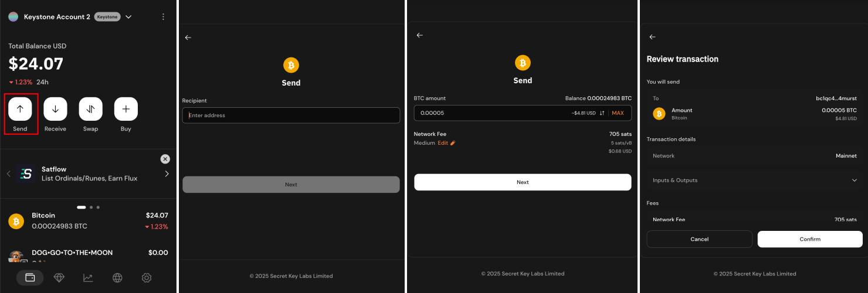The height and width of the screenshot is (293, 868).
Task: Confirm the reviewed transaction
Action: [810, 239]
